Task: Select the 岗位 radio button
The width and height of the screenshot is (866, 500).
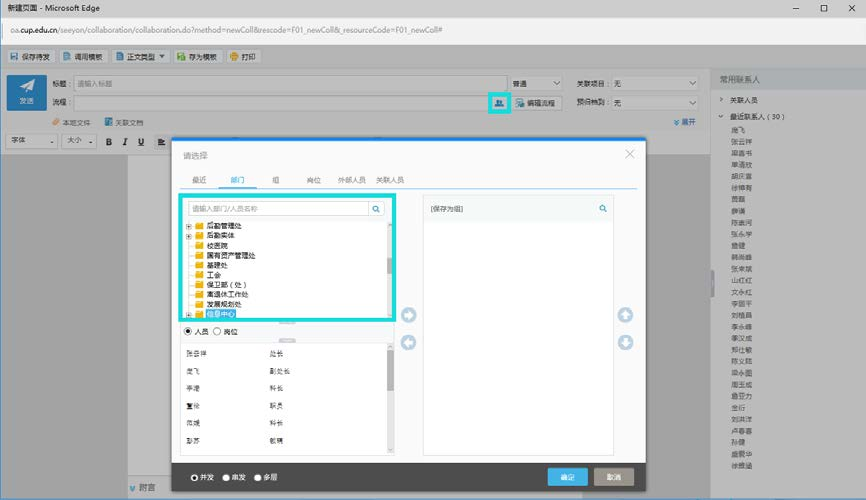Action: 217,331
